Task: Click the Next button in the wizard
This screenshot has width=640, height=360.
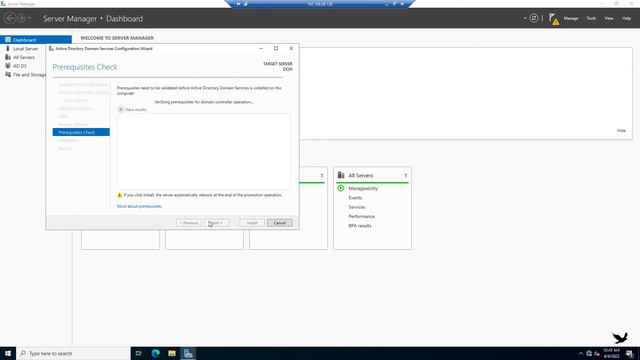Action: (x=216, y=223)
